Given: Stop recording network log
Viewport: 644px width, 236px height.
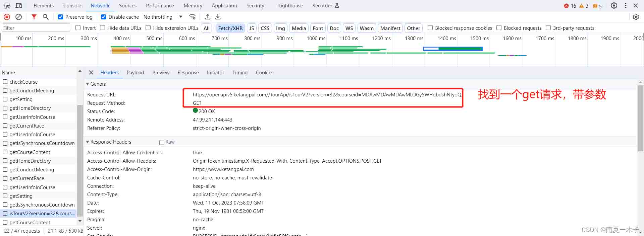Looking at the screenshot, I should (7, 17).
